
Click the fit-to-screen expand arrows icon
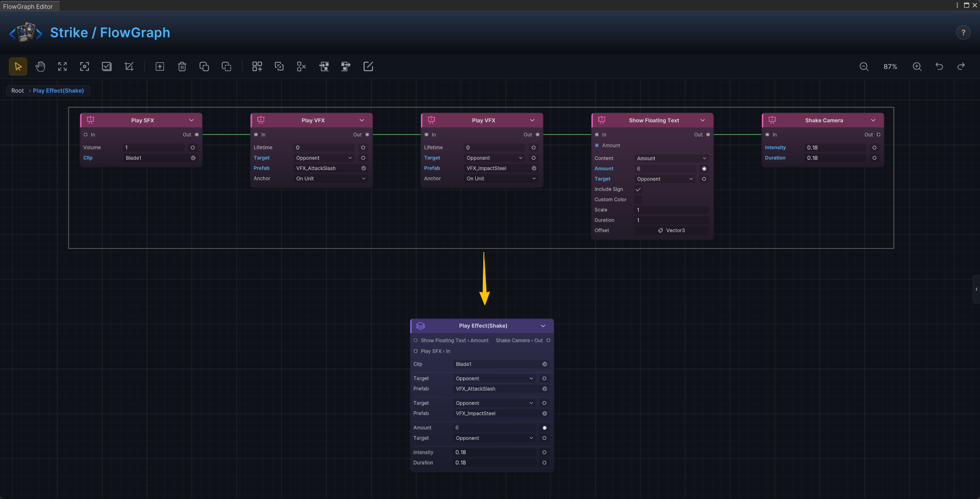click(x=62, y=66)
